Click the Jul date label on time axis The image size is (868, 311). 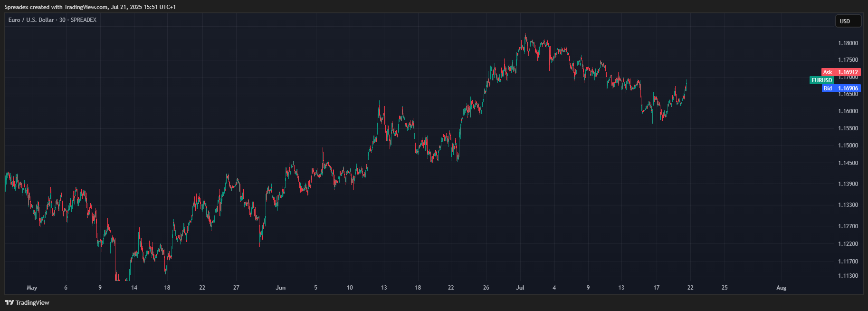pos(520,288)
